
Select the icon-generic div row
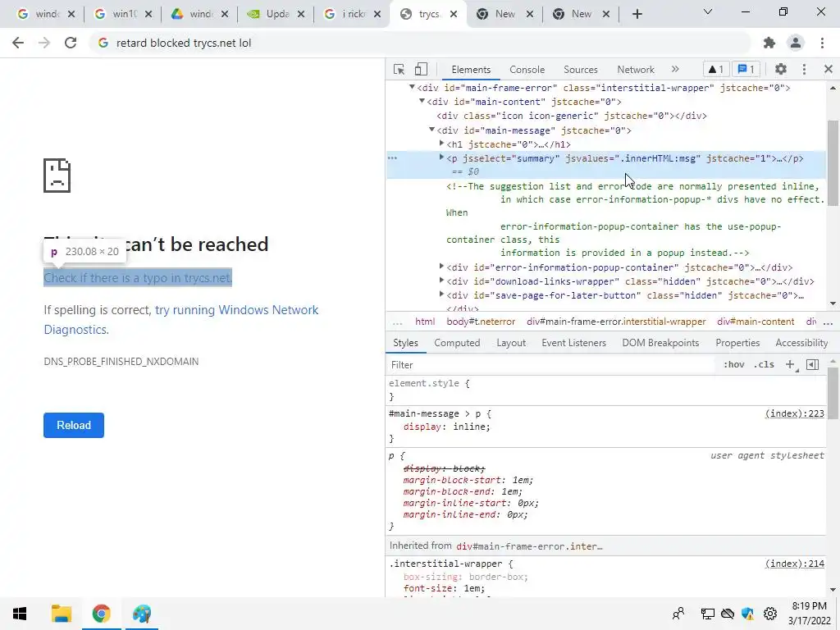pos(572,116)
